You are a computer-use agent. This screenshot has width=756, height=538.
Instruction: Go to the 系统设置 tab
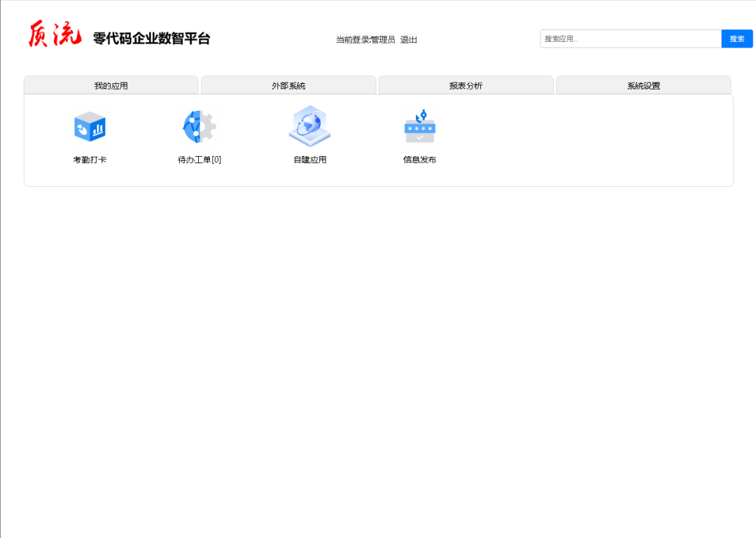[643, 85]
